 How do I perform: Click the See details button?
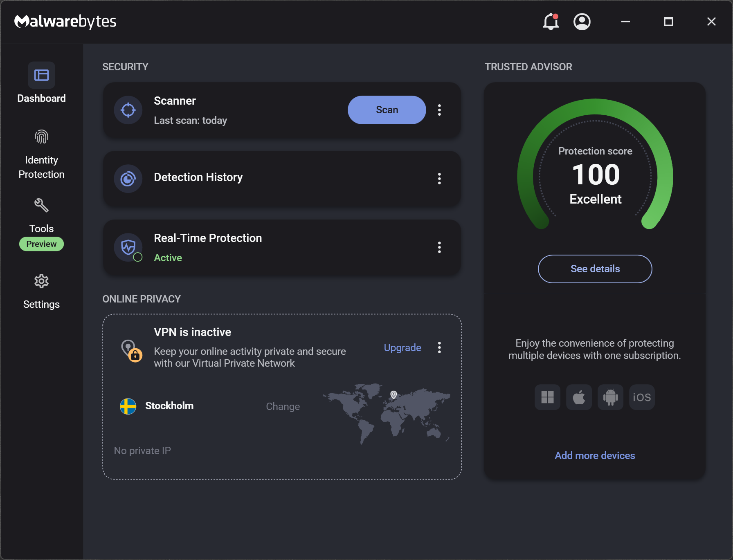(595, 269)
